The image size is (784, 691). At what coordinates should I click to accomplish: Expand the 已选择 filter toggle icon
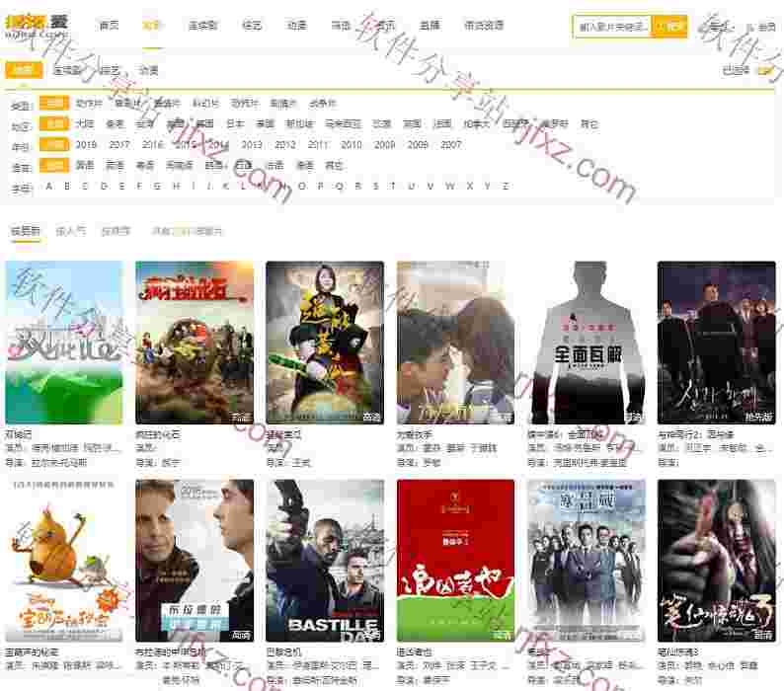coord(765,71)
